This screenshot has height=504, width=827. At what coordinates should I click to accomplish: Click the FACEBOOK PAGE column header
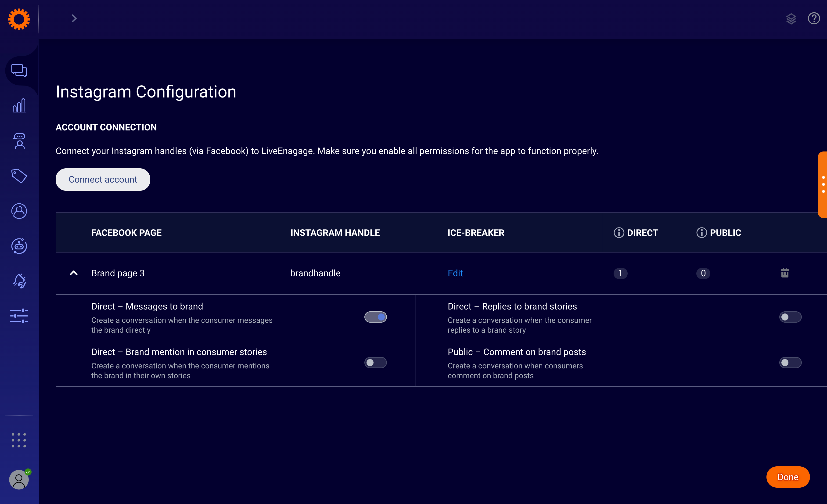[126, 233]
